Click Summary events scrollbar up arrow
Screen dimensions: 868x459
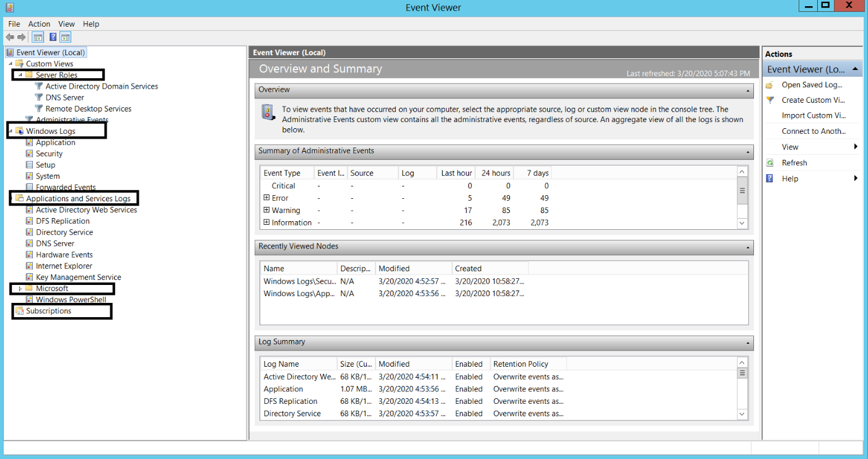tap(742, 172)
